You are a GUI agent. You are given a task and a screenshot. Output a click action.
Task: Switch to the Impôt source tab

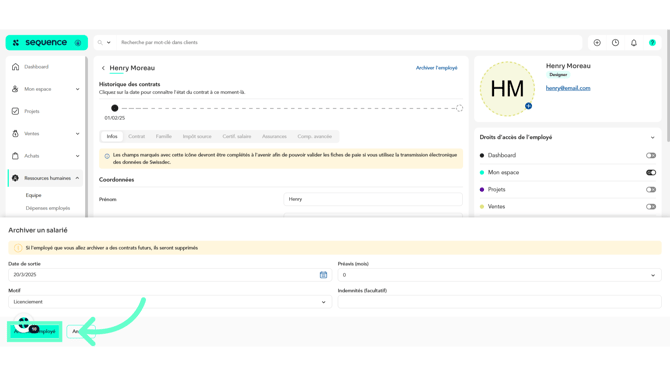click(197, 136)
